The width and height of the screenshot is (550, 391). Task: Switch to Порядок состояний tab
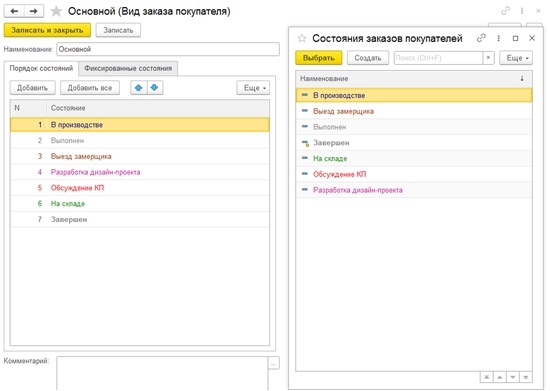pyautogui.click(x=41, y=68)
